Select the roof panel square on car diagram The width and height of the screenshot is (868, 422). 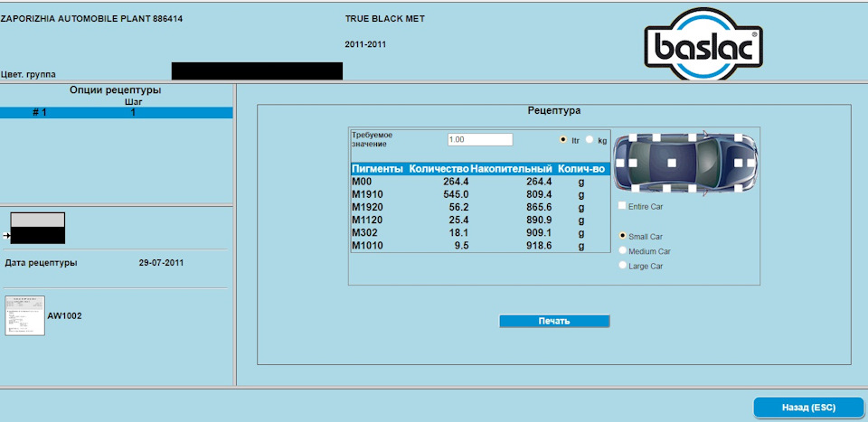pyautogui.click(x=672, y=164)
